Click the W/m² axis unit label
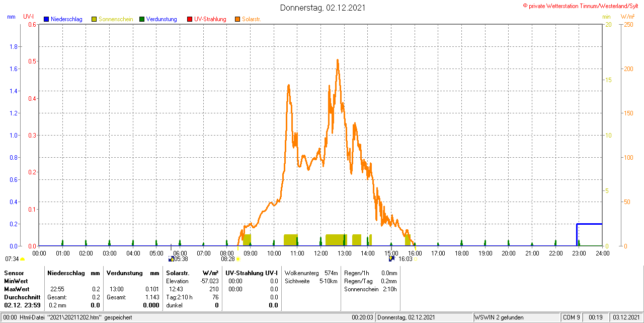Screen dimensions: 644x323 pyautogui.click(x=627, y=17)
